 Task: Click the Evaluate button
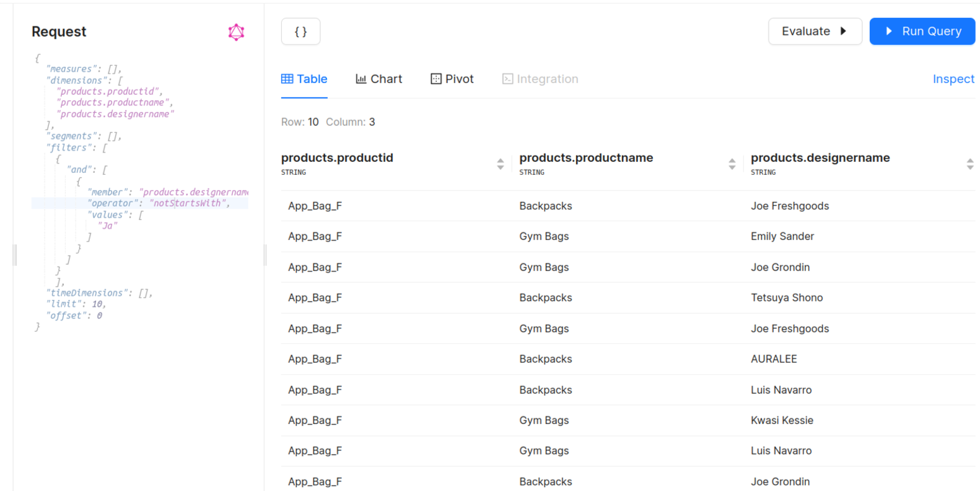[x=815, y=31]
